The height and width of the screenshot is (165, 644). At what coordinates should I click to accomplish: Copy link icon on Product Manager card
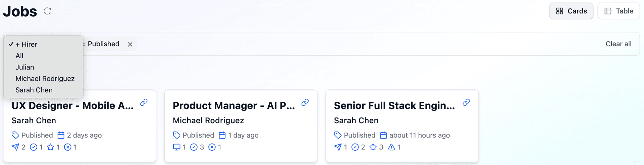click(305, 102)
